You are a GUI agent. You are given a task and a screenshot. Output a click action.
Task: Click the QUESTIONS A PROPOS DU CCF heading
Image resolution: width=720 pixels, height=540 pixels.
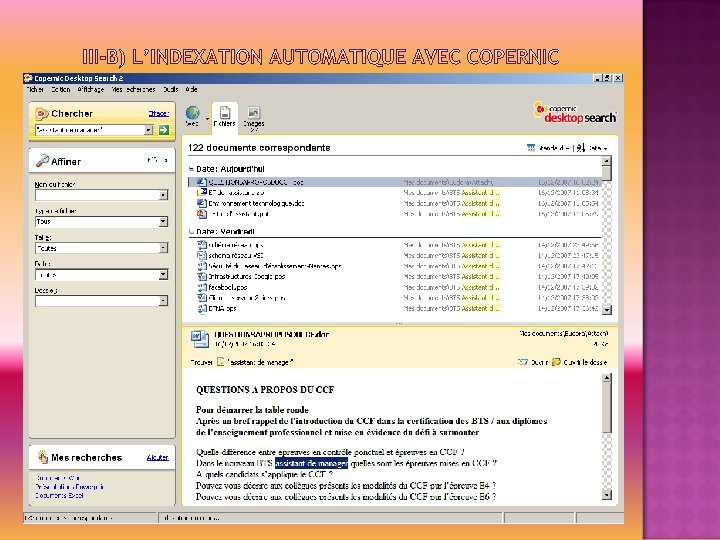click(x=265, y=390)
